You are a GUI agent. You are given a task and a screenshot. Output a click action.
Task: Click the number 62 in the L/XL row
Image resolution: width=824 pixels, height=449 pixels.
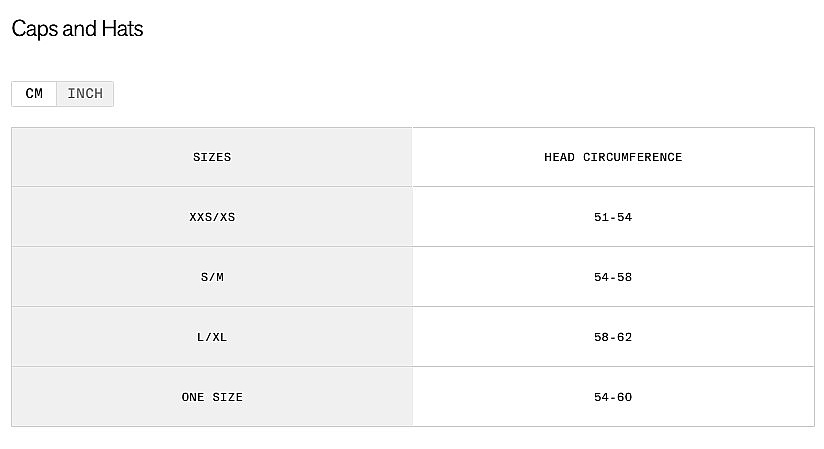coord(625,337)
